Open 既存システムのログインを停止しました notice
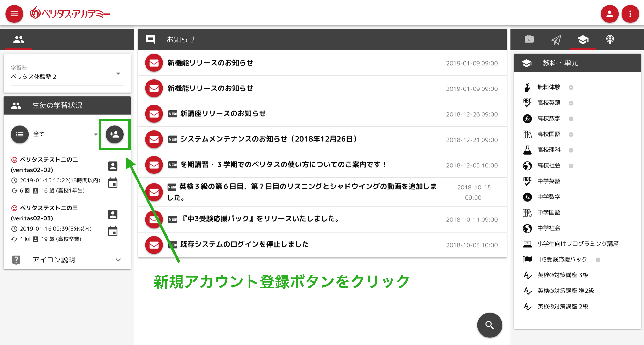The height and width of the screenshot is (345, 644). click(x=322, y=245)
